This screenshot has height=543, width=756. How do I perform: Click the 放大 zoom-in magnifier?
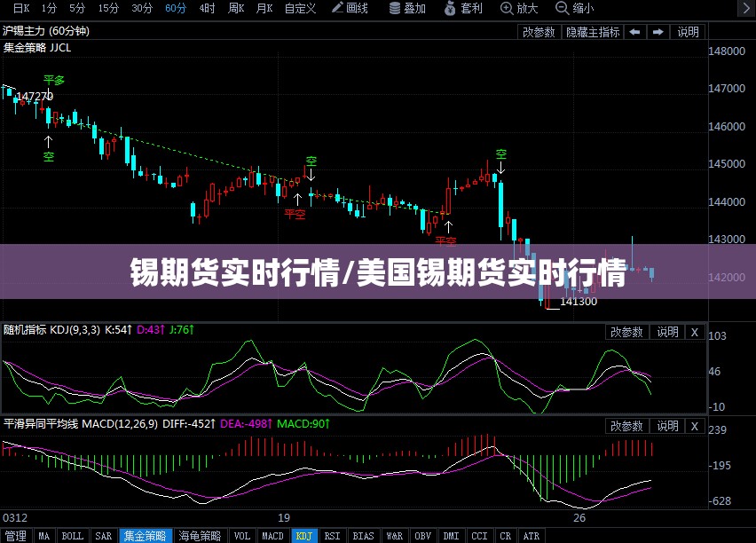(519, 8)
